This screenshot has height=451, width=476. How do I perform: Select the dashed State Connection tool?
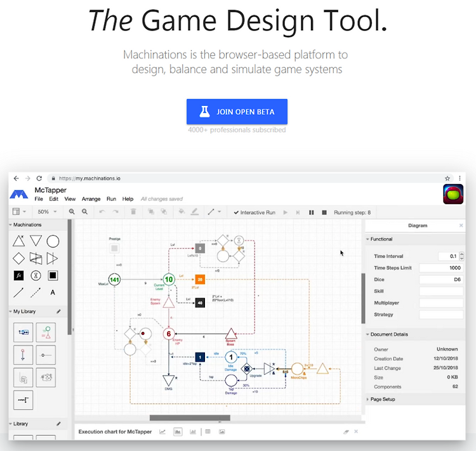click(36, 292)
